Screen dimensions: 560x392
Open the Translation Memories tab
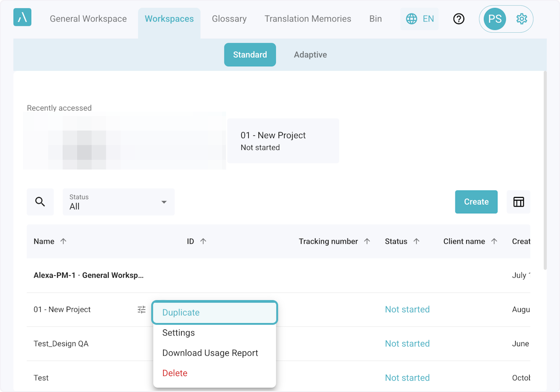[x=308, y=19]
